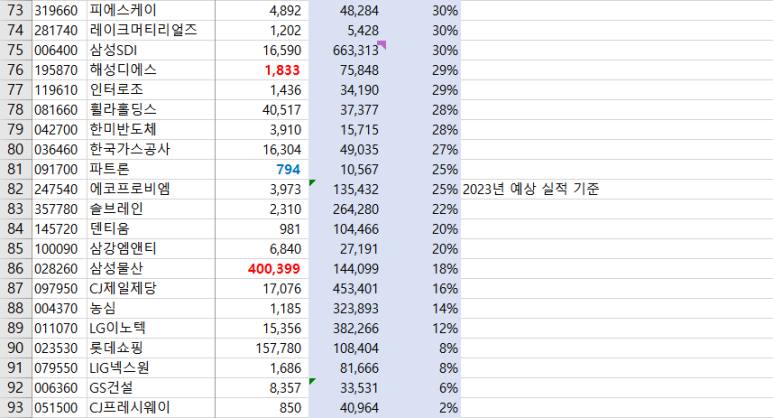Select stock code 247540 cell

[60, 189]
